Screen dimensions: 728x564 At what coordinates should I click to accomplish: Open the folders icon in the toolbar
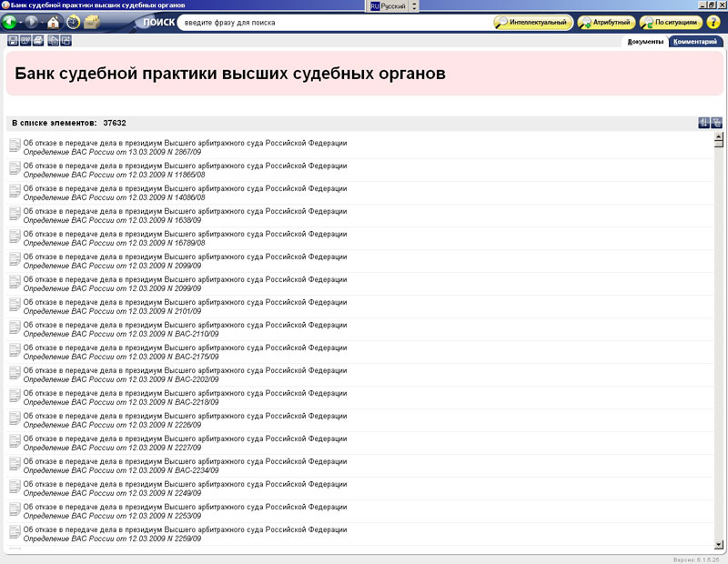click(x=92, y=22)
